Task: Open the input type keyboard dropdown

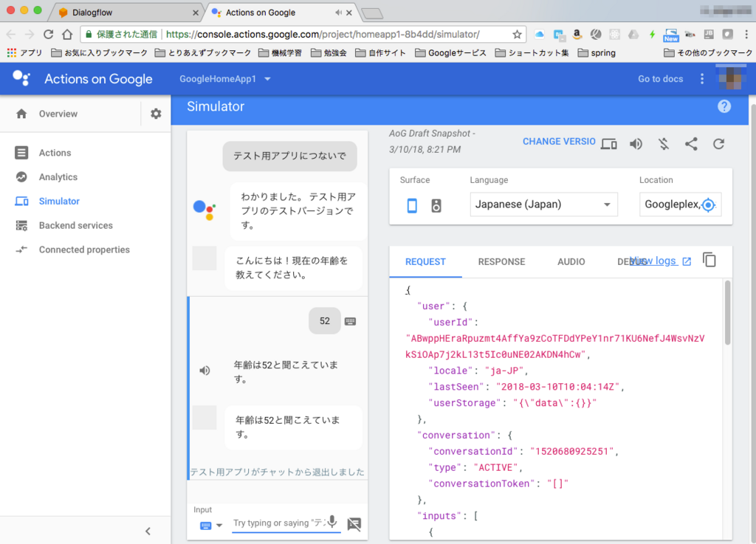Action: [x=210, y=526]
